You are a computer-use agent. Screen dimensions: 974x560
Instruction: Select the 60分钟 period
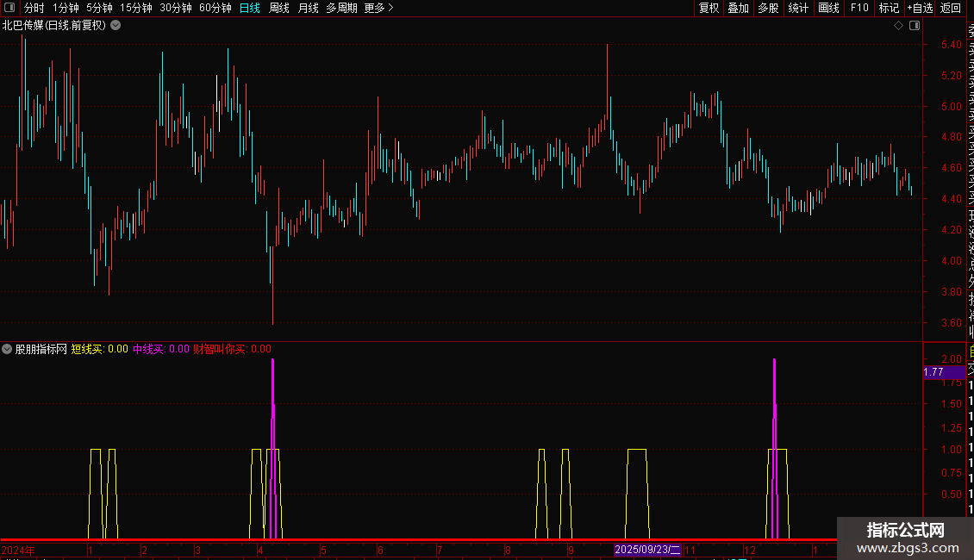point(215,8)
